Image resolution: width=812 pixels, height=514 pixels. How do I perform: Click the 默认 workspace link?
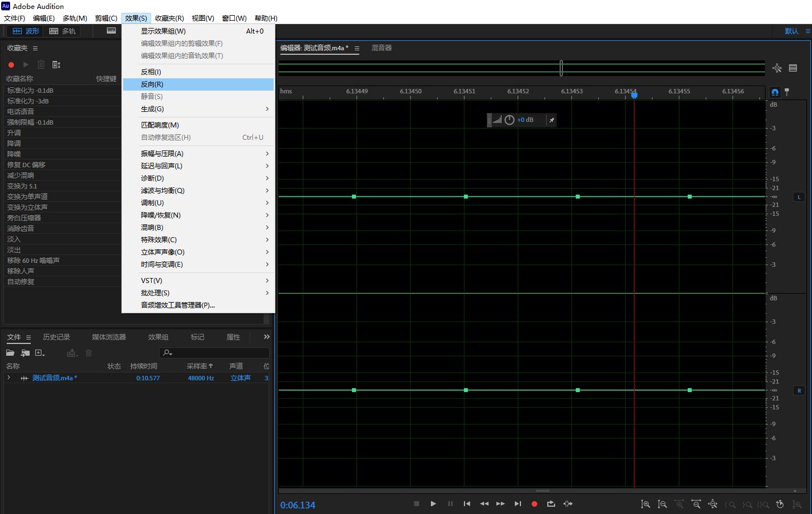pos(791,31)
